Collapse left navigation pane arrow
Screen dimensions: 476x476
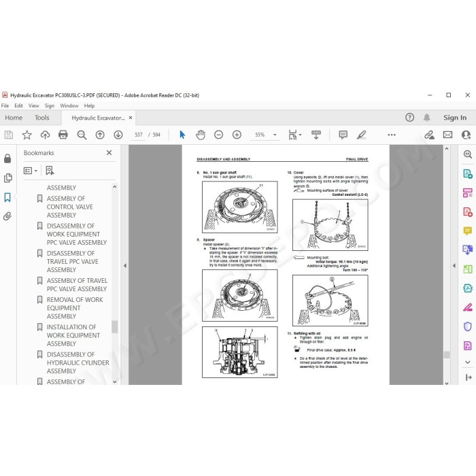(x=124, y=266)
